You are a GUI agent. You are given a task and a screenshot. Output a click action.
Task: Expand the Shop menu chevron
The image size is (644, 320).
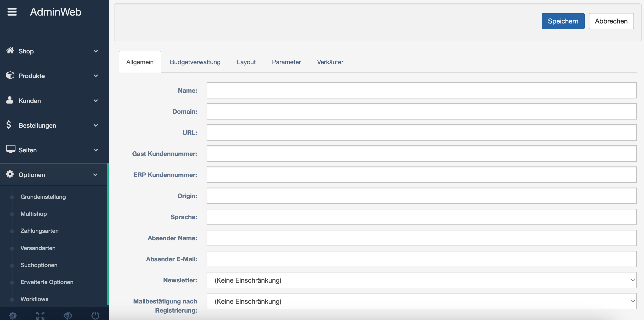(96, 51)
